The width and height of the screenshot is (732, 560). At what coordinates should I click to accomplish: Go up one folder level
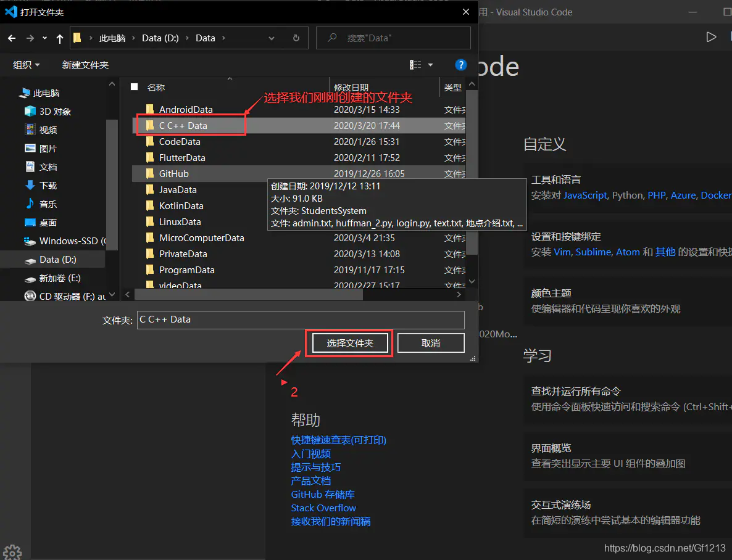(x=60, y=39)
